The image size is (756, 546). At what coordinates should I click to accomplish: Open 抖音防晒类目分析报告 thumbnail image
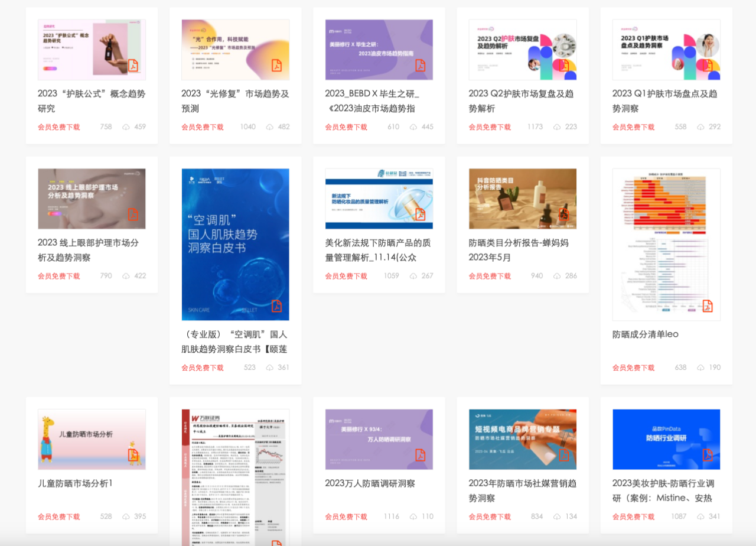click(523, 199)
